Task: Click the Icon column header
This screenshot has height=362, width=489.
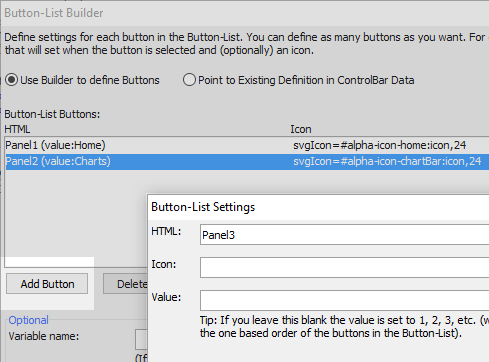Action: (x=301, y=129)
